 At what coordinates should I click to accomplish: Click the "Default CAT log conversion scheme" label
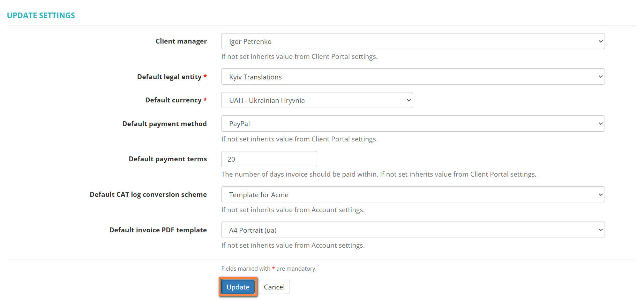[x=148, y=195]
